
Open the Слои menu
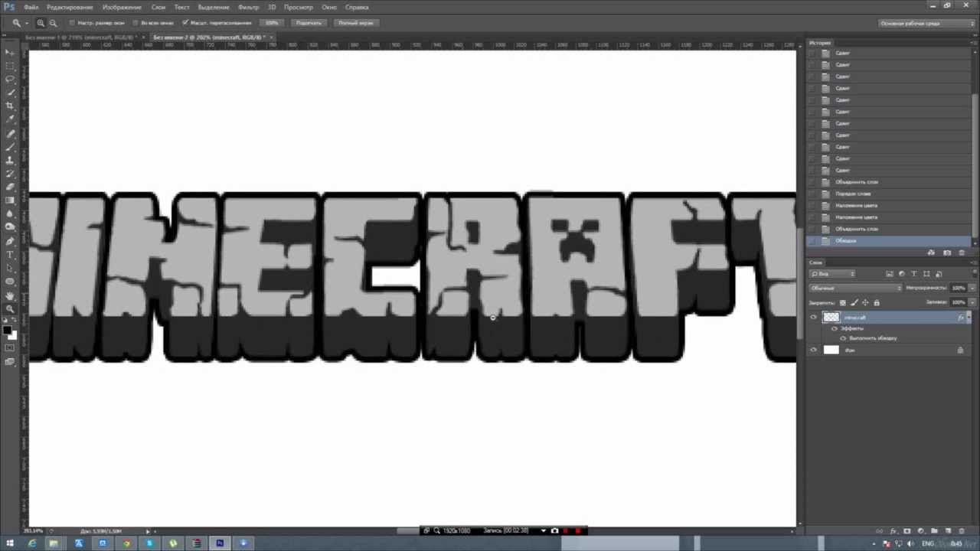coord(158,7)
